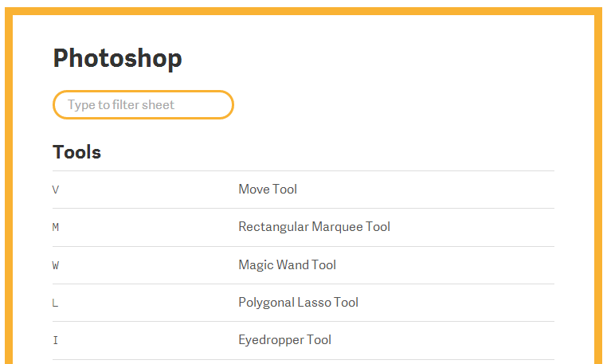Click the word 'Polygonal' in the list
Image resolution: width=607 pixels, height=364 pixels.
point(266,303)
